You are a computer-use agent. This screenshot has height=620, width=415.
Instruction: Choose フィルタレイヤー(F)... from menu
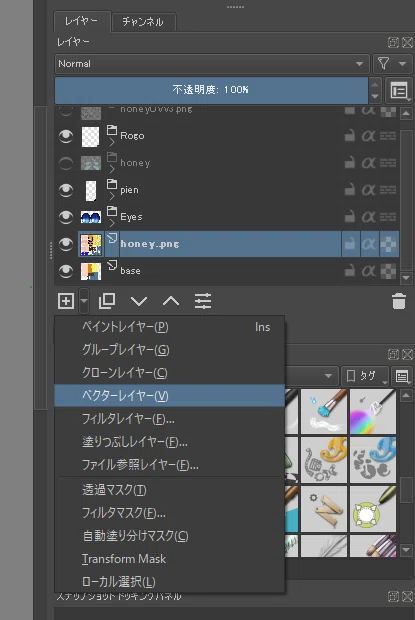coord(170,419)
